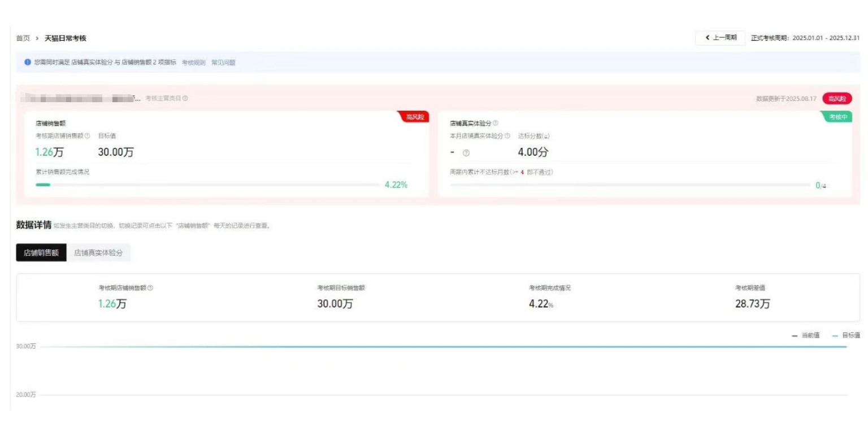Click help icon by 考核期店铺销售额 in data details

click(x=150, y=288)
